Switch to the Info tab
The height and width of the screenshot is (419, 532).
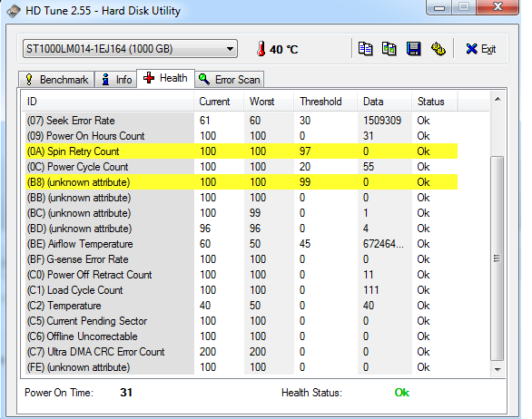point(115,80)
